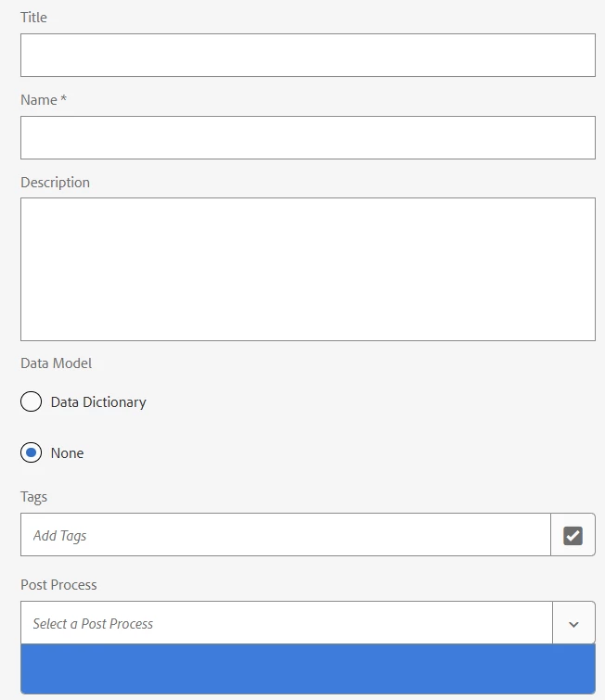This screenshot has width=605, height=700.
Task: Choose the highlighted blue blank dropdown option
Action: click(308, 668)
